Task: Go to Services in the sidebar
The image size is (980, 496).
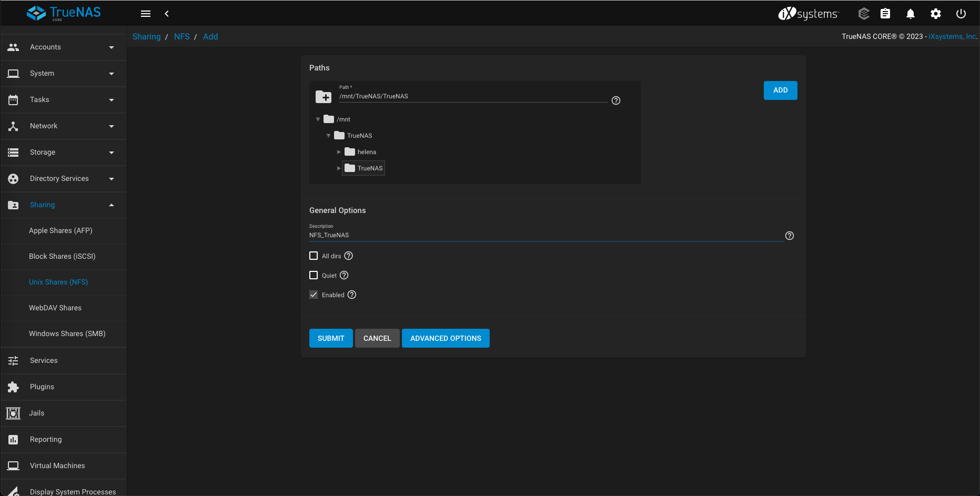Action: [x=44, y=360]
